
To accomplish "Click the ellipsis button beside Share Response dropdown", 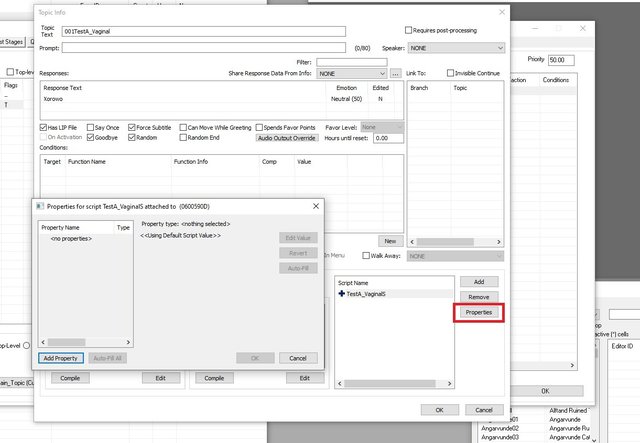I will (396, 73).
